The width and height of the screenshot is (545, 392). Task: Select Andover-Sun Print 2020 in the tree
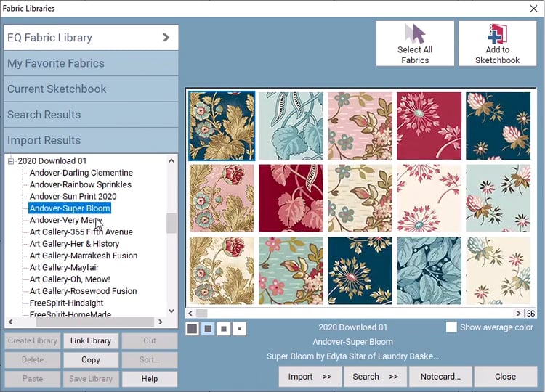tap(73, 196)
